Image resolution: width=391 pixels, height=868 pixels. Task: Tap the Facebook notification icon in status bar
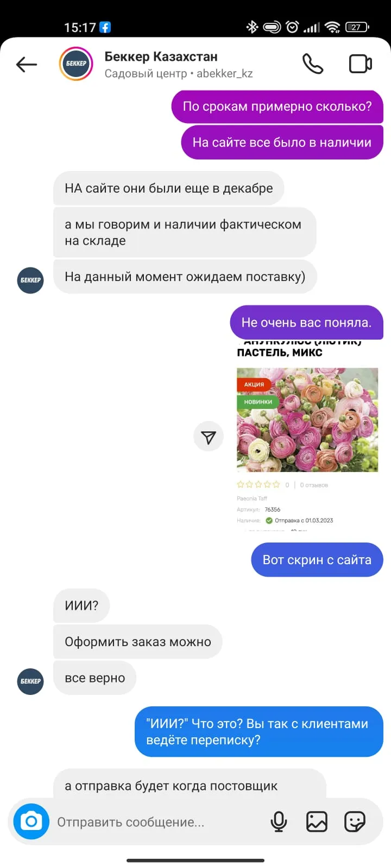tap(105, 27)
